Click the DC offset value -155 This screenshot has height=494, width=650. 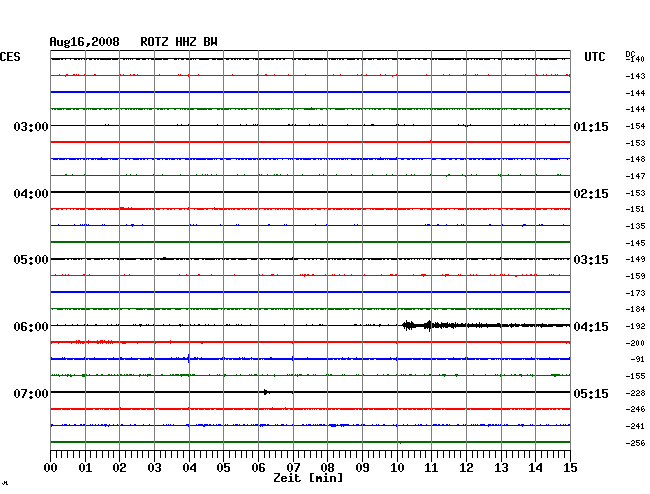635,376
